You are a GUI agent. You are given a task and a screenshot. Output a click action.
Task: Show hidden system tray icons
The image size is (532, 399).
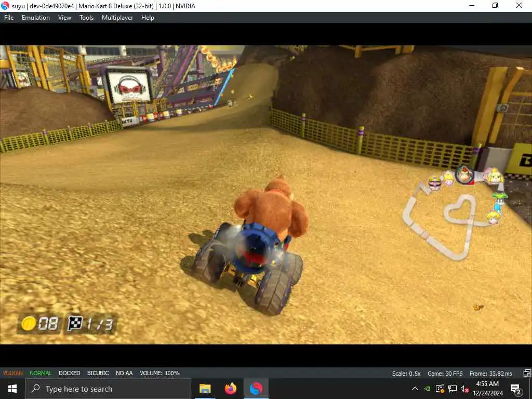point(415,389)
